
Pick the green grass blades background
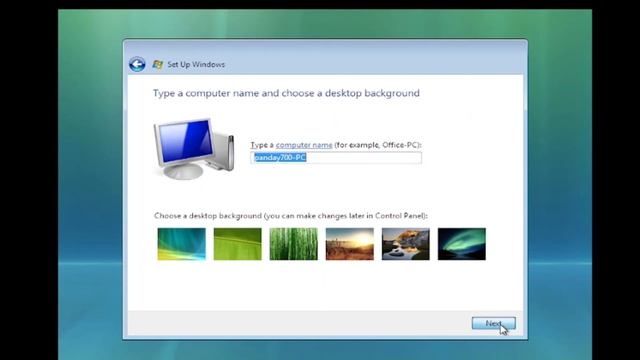click(x=293, y=244)
